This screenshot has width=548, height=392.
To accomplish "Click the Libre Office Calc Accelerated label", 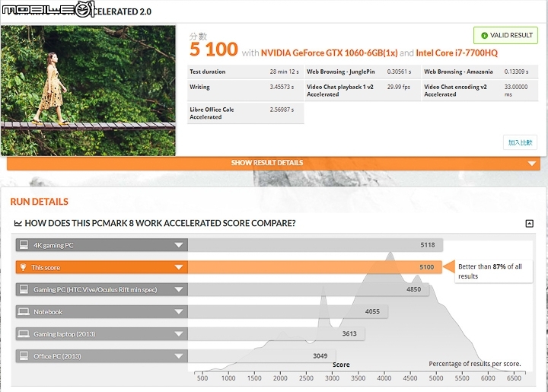I will pyautogui.click(x=212, y=113).
